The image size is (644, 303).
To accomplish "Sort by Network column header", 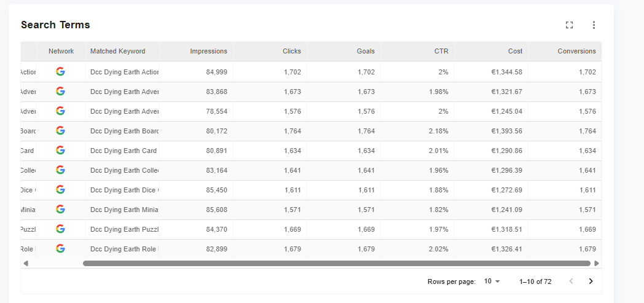I will (61, 52).
